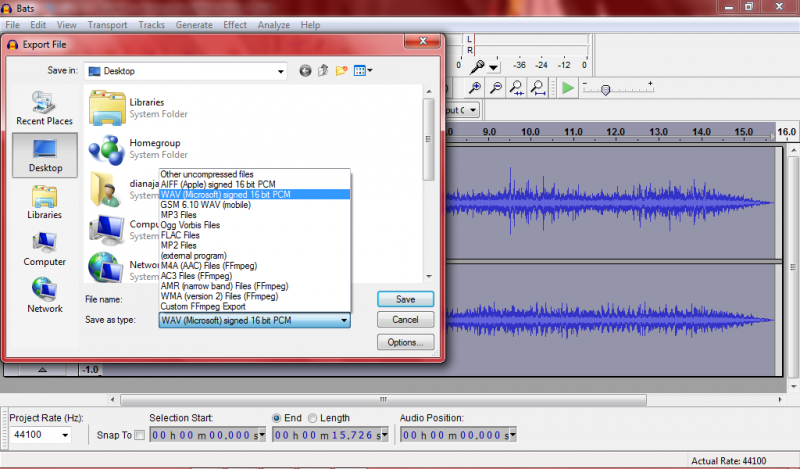Open the View Menu dropdown arrow
Viewport: 800px width, 469px height.
point(370,71)
